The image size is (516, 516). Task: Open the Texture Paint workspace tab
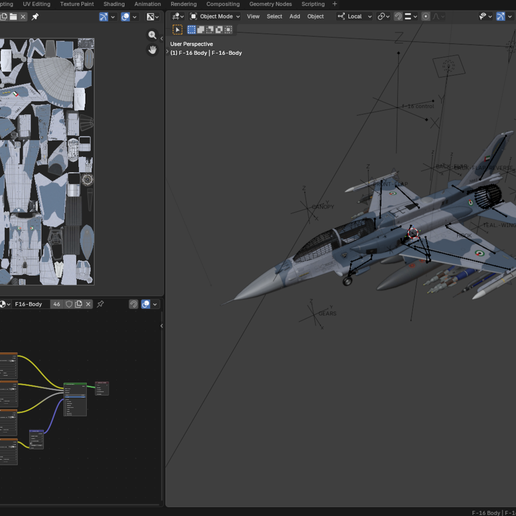click(x=77, y=4)
